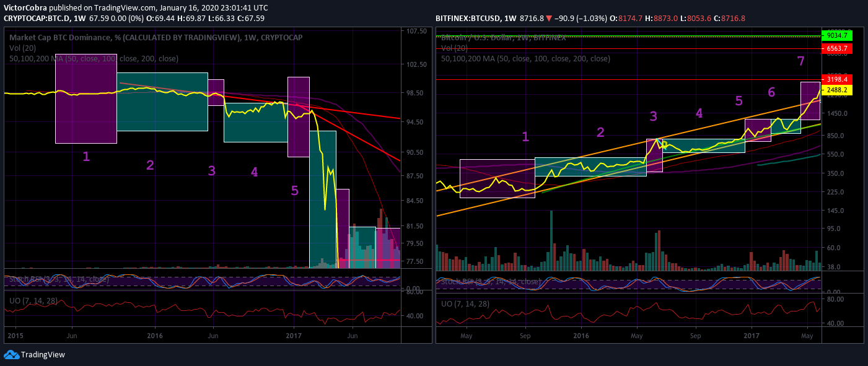Screen dimensions: 868x366
Task: Select the CRYPTOCAP:BTC.D, 1W symbol header
Action: tap(45, 19)
